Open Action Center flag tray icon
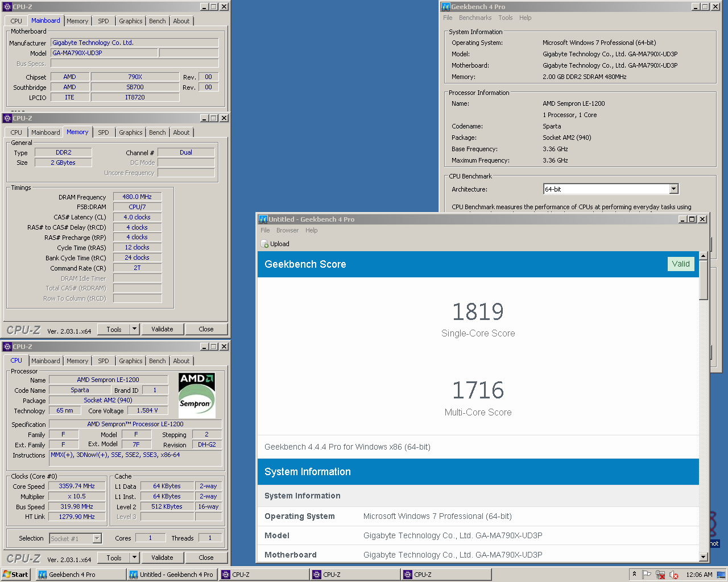 647,575
